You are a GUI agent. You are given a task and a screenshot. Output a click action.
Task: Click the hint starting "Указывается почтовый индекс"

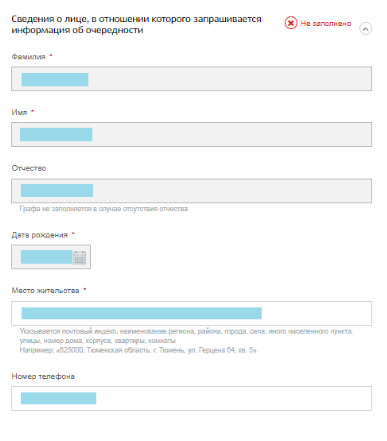pyautogui.click(x=186, y=336)
